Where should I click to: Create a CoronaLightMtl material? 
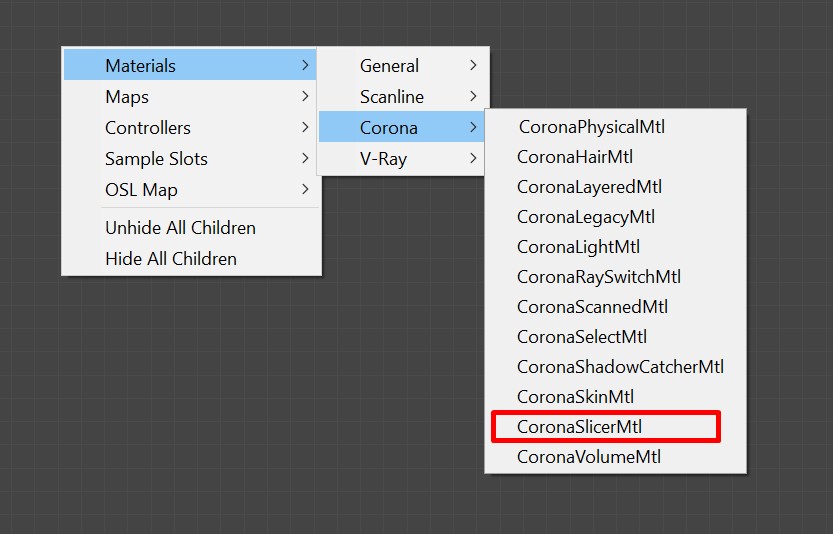point(615,247)
